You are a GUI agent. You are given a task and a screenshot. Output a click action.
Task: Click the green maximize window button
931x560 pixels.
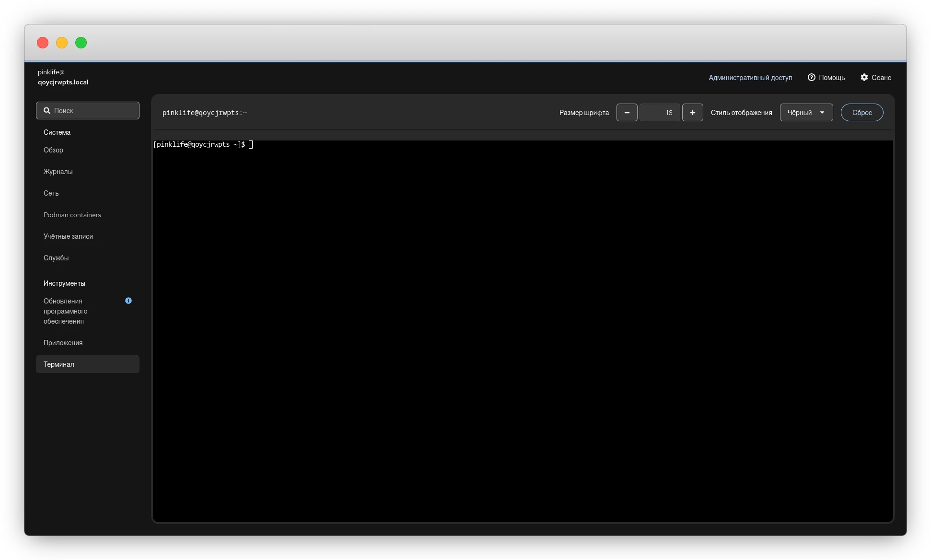pos(81,43)
